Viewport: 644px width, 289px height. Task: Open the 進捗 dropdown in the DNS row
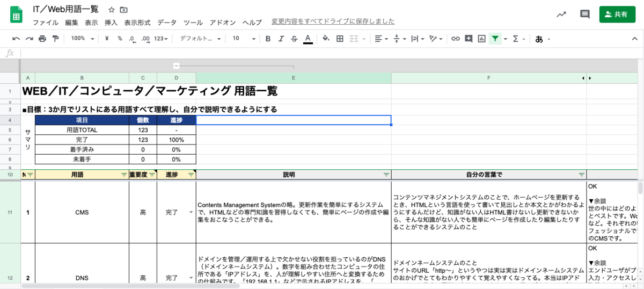[190, 278]
